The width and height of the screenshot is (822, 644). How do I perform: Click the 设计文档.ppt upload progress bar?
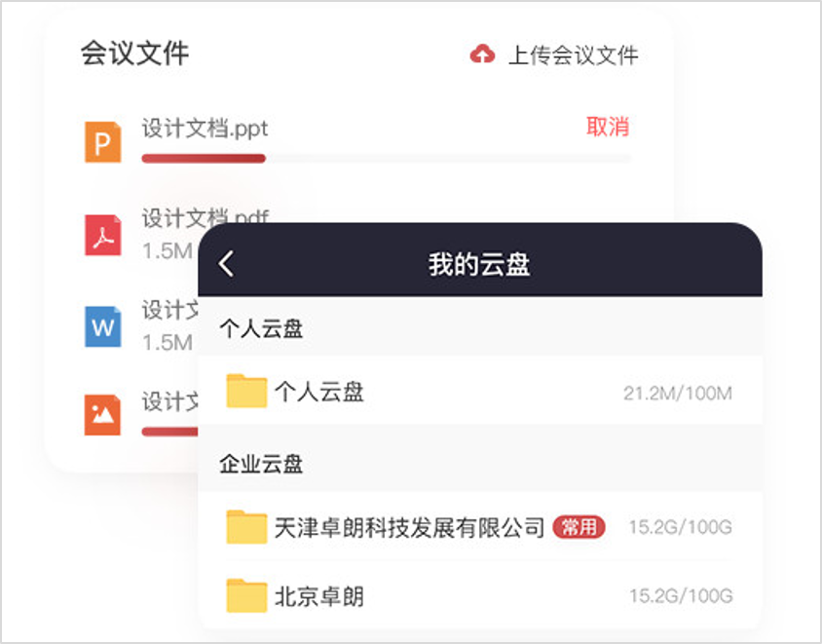tap(386, 159)
